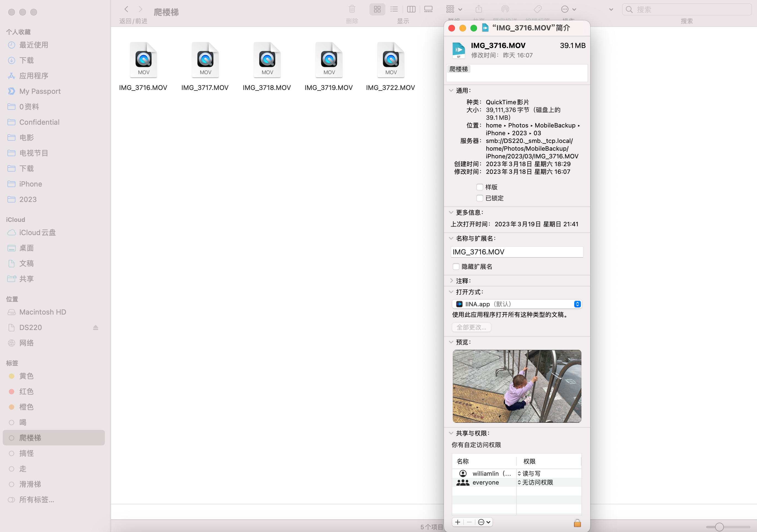Switch Finder to column view
This screenshot has width=757, height=532.
click(411, 9)
